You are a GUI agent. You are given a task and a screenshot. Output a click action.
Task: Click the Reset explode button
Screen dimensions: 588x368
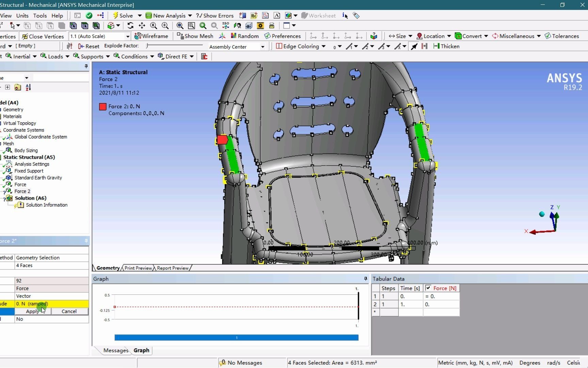89,46
